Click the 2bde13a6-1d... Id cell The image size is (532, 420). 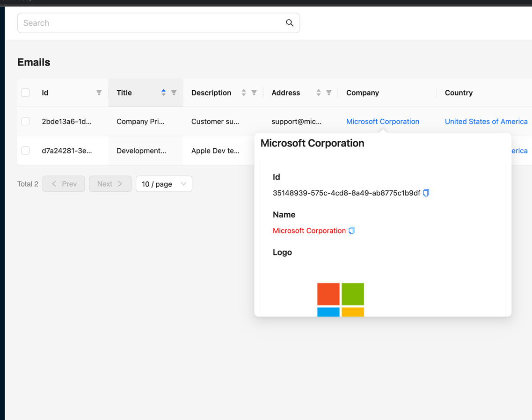pos(66,122)
